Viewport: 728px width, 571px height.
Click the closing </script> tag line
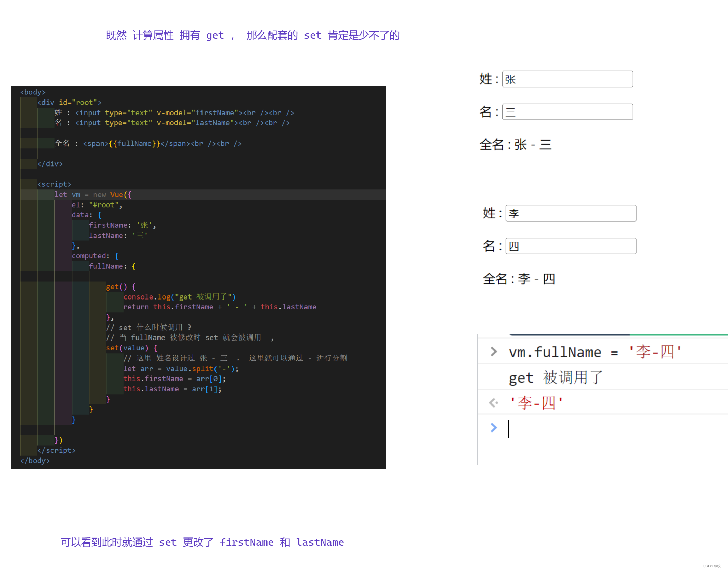coord(56,451)
